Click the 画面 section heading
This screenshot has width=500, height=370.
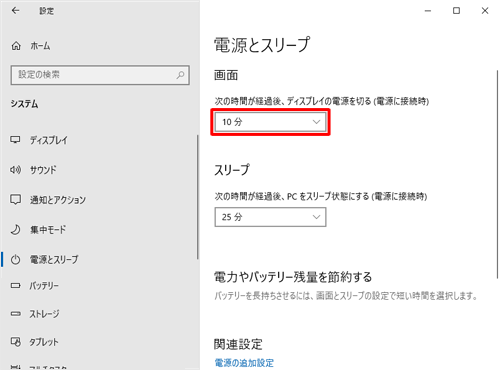pyautogui.click(x=226, y=75)
